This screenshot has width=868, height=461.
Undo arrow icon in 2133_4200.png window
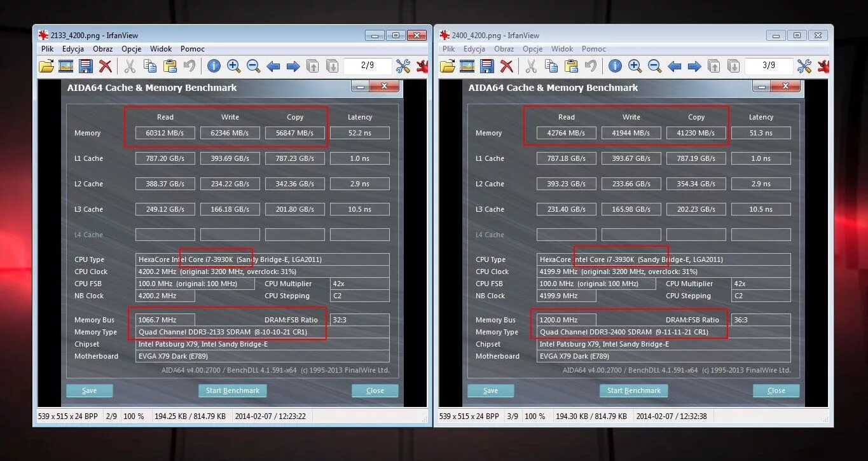[189, 66]
